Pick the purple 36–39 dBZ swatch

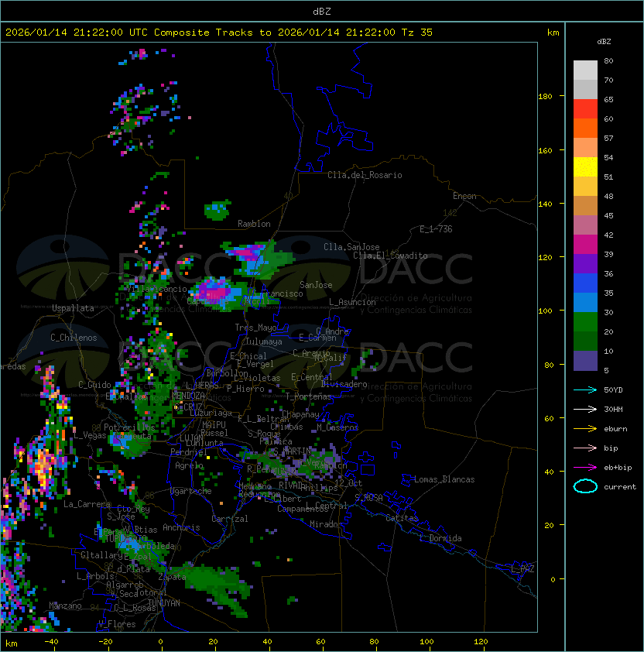[x=585, y=263]
